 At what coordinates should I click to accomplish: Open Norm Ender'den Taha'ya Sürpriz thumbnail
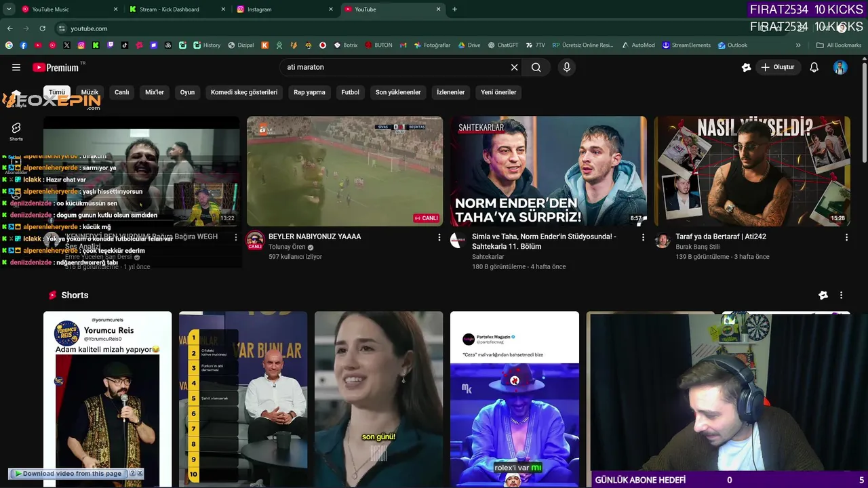(x=548, y=171)
